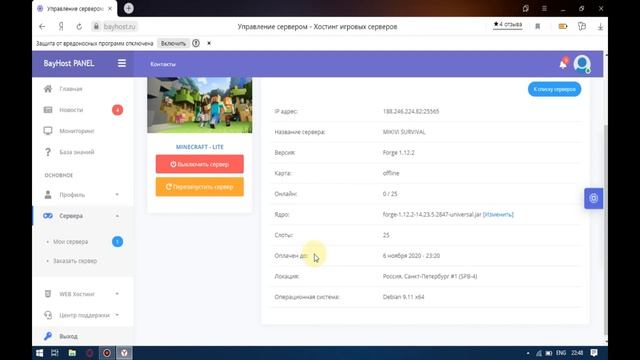Open Task View on the taskbar

(x=55, y=353)
